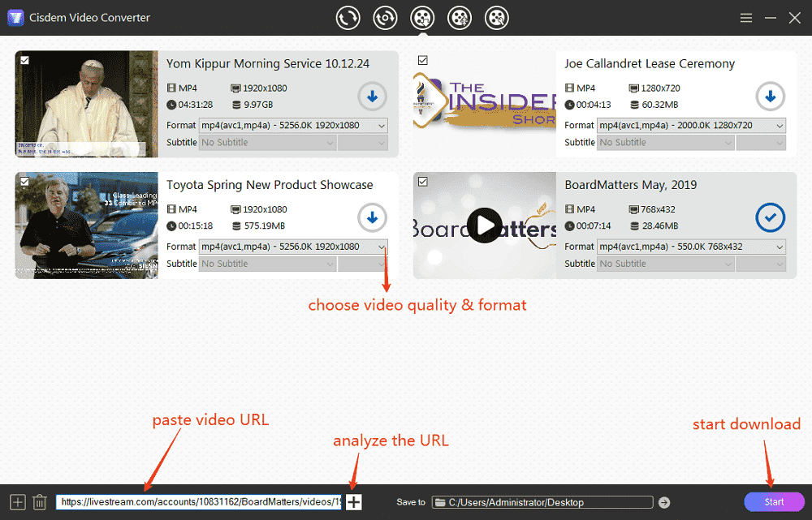
Task: Click the trash delete icon
Action: click(x=40, y=502)
